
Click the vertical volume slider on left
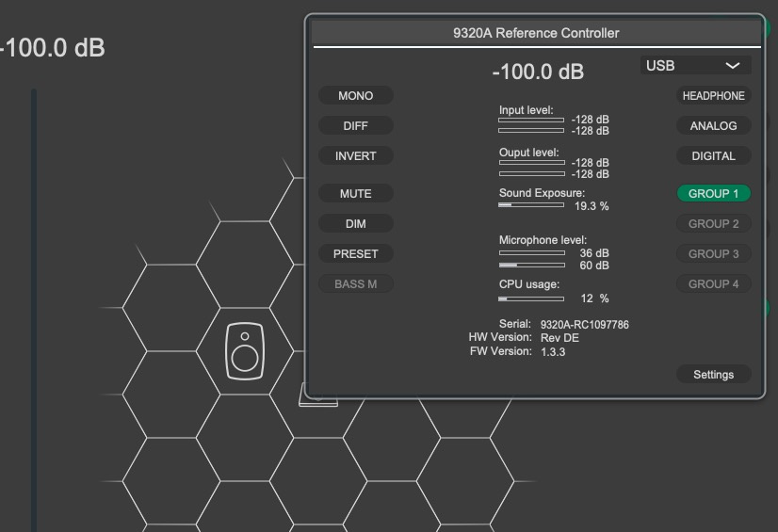34,311
